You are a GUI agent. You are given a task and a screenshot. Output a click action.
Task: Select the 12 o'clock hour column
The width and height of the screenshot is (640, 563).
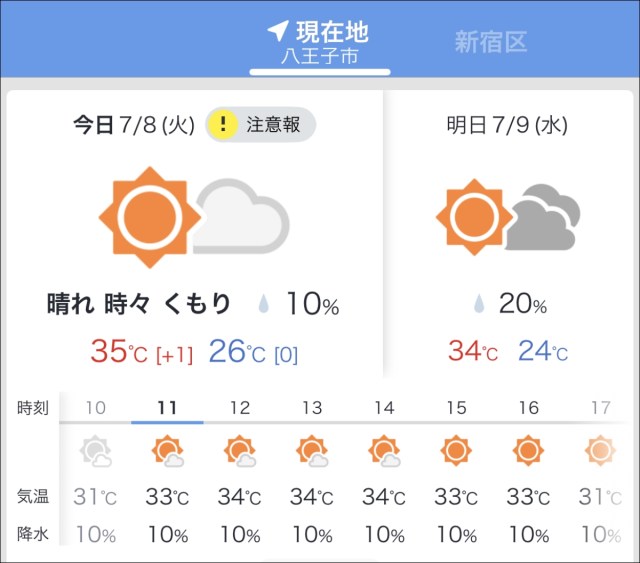point(240,408)
